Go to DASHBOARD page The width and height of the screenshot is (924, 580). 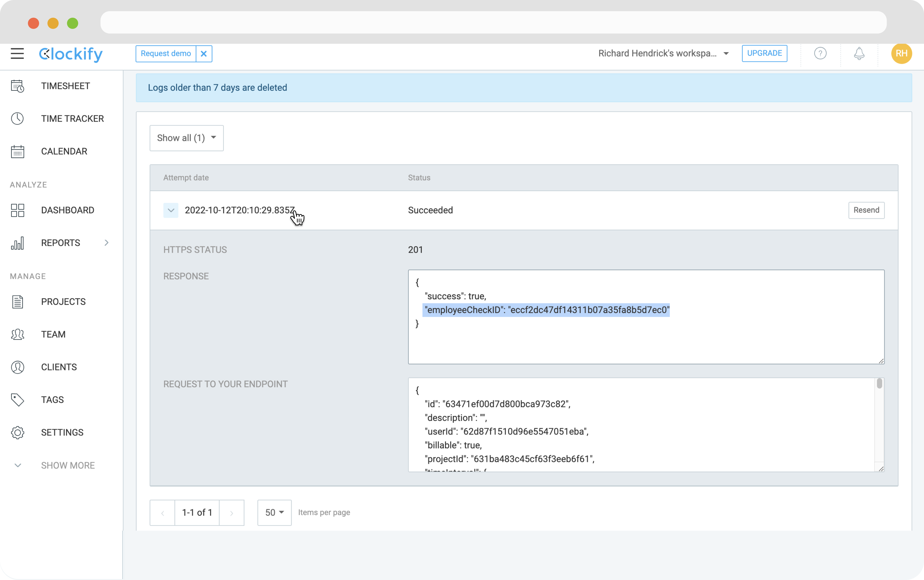[x=67, y=210]
